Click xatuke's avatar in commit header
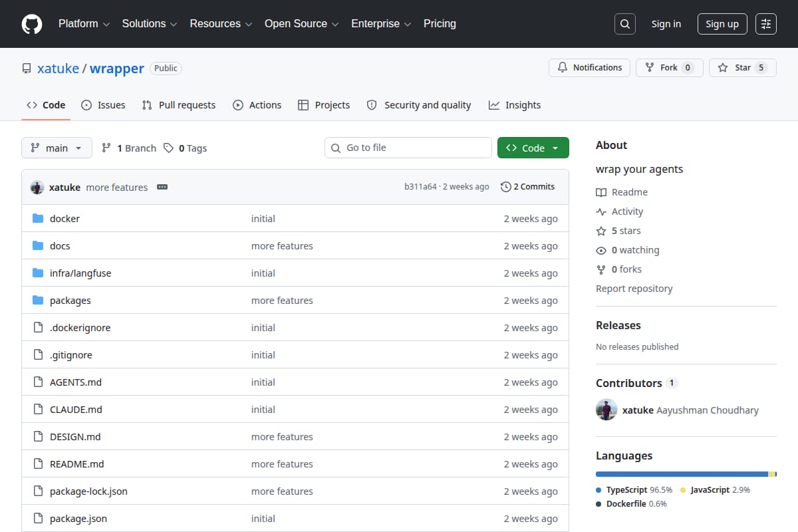This screenshot has width=798, height=532. click(x=37, y=187)
